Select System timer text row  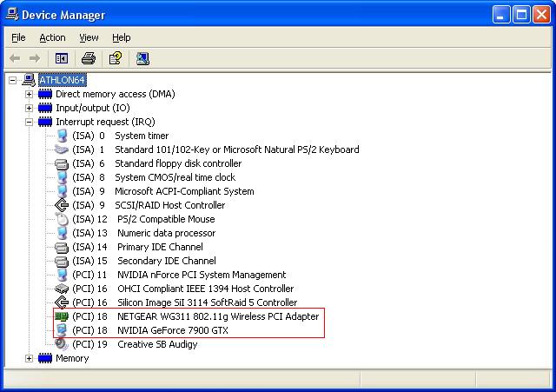(120, 136)
